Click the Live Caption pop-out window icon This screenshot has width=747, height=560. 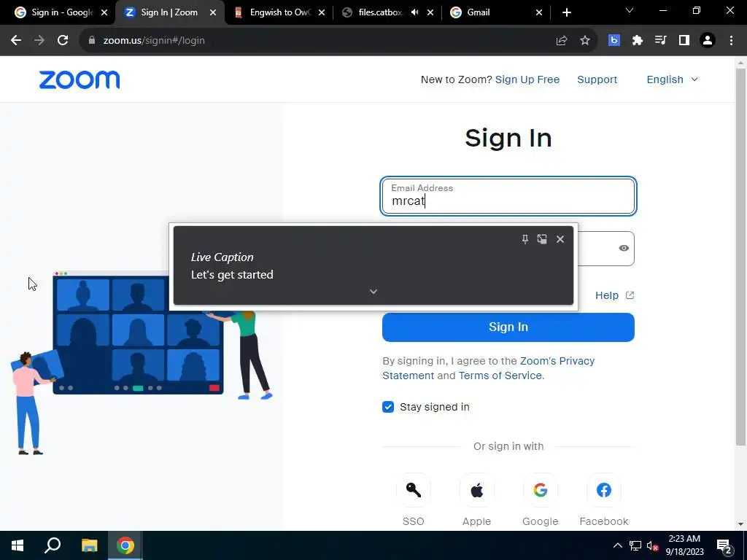pyautogui.click(x=542, y=239)
